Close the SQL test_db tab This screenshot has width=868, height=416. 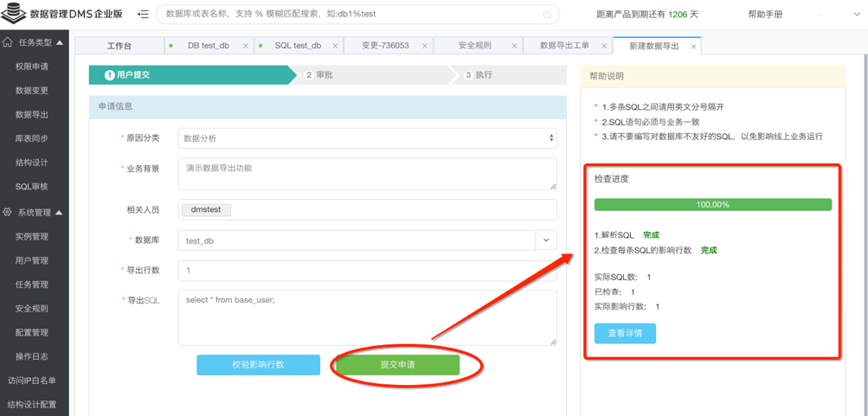click(x=336, y=46)
